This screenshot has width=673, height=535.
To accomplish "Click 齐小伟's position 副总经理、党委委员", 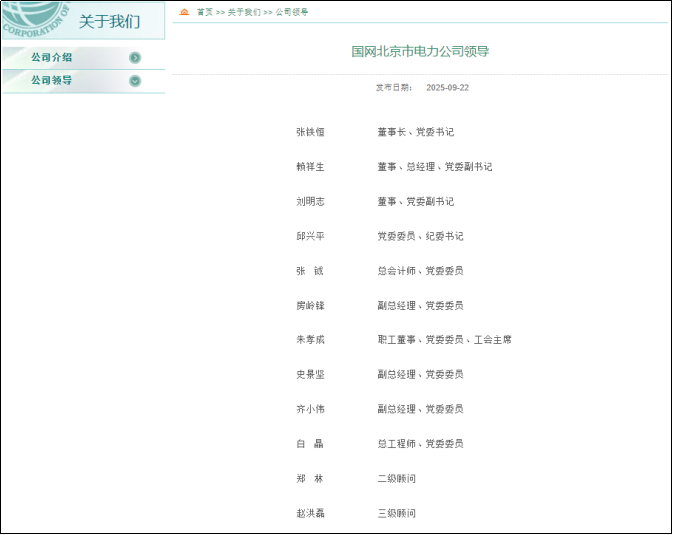I will tap(421, 409).
